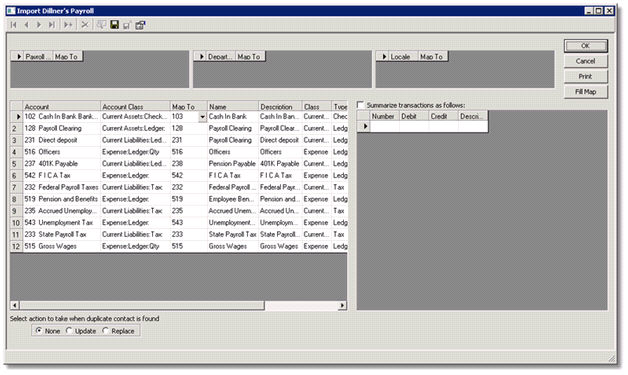Select Payroll grid row pointer arrow
Image resolution: width=628 pixels, height=375 pixels.
18,56
